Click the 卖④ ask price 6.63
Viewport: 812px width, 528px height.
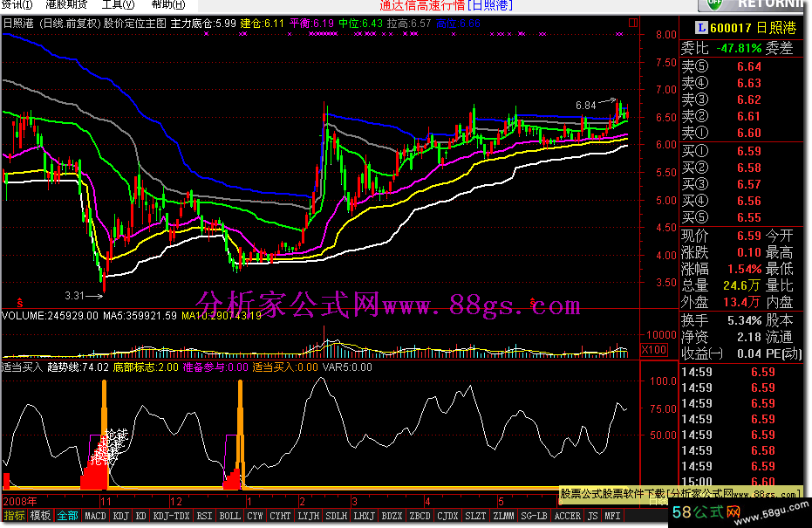point(749,84)
